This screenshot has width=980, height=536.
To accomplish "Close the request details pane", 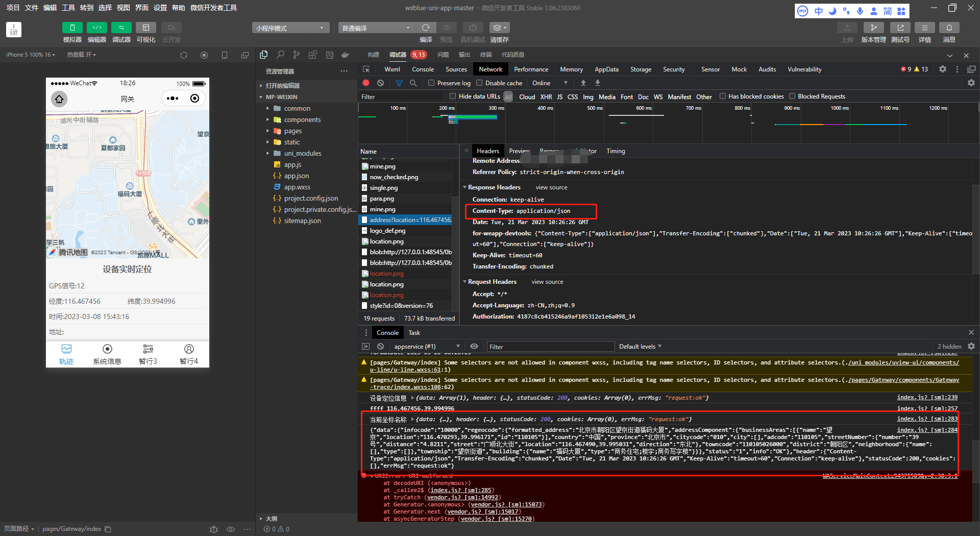I will tap(467, 151).
